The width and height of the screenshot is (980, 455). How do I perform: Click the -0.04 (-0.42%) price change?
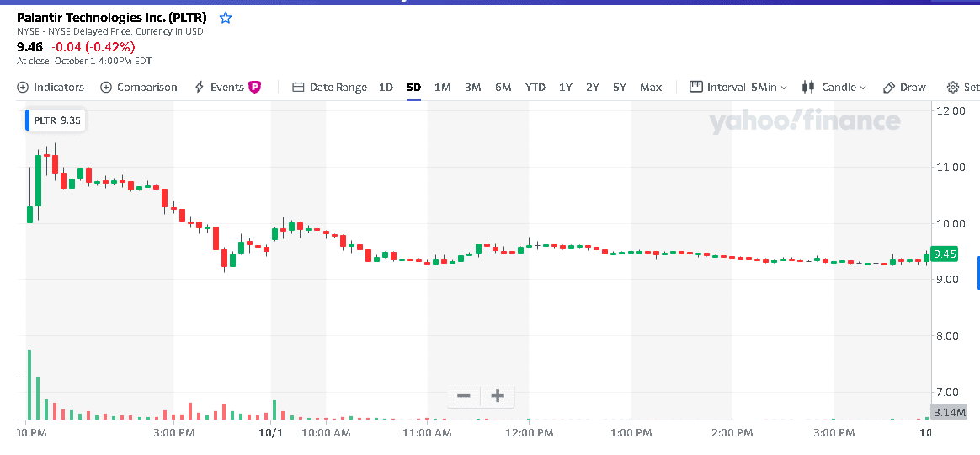tap(93, 47)
